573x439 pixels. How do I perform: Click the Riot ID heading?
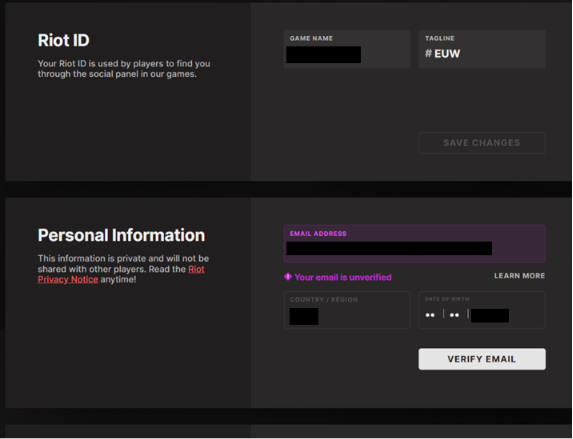[64, 40]
